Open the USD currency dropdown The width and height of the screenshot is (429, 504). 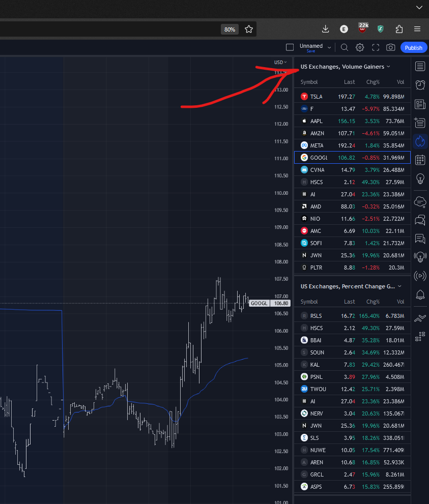280,63
